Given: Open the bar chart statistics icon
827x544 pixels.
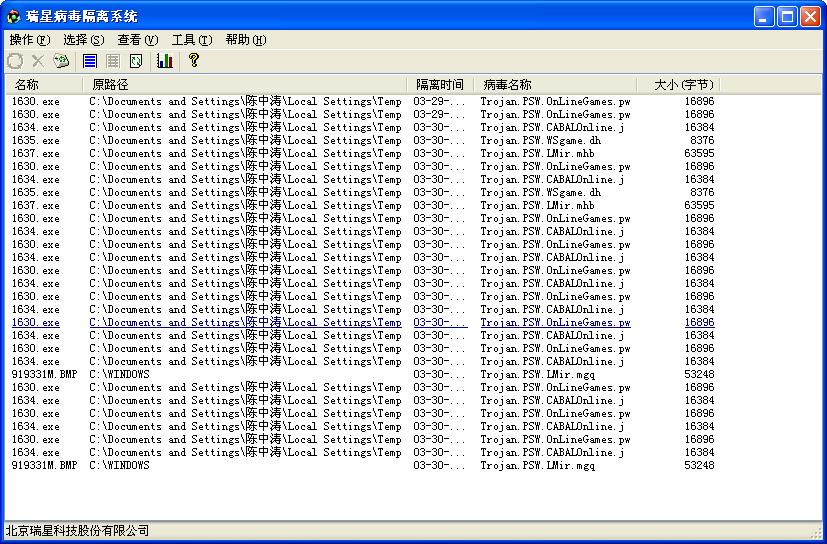Looking at the screenshot, I should coord(165,61).
